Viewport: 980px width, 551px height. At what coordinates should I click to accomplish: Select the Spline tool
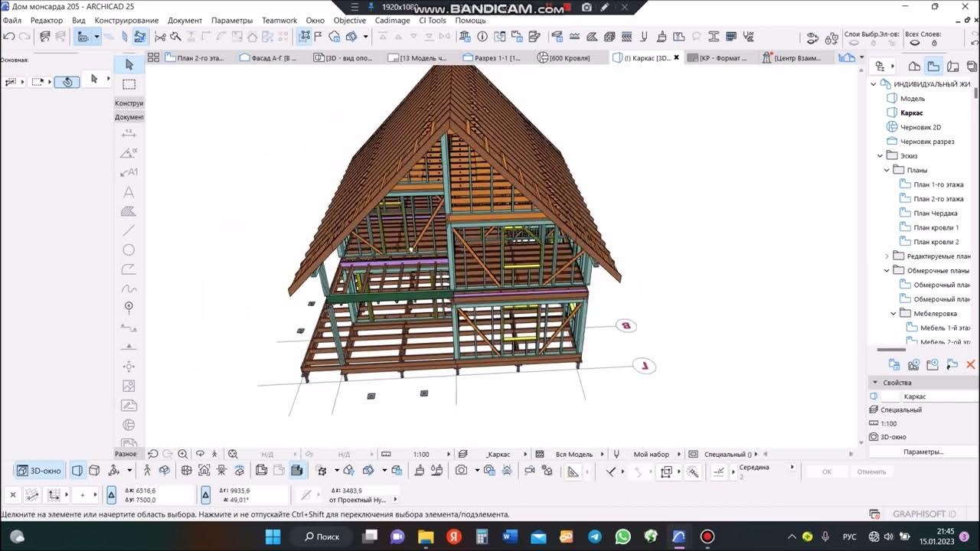129,289
